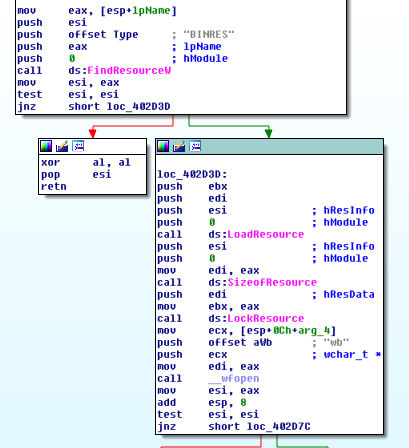Click the arg_4 variable in mov ecx line
The height and width of the screenshot is (448, 409).
[x=314, y=330]
